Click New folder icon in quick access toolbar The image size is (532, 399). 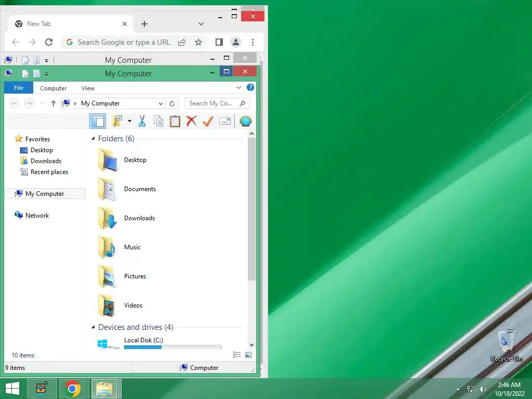36,74
